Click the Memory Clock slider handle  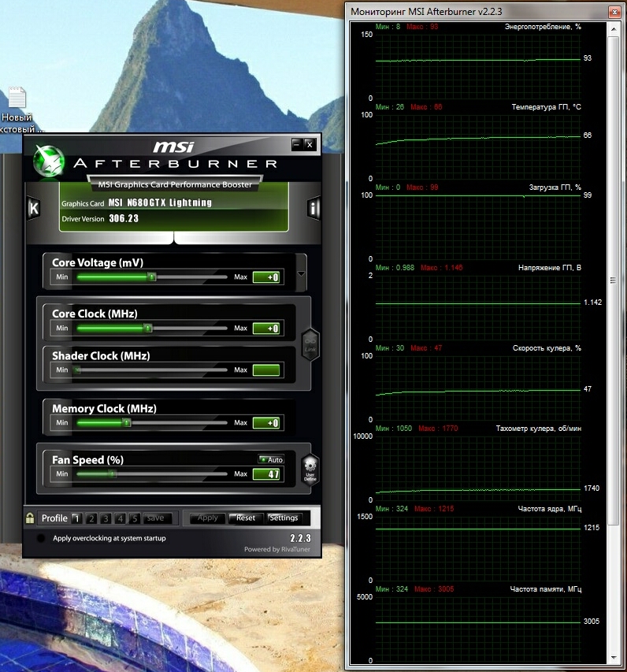(x=127, y=423)
